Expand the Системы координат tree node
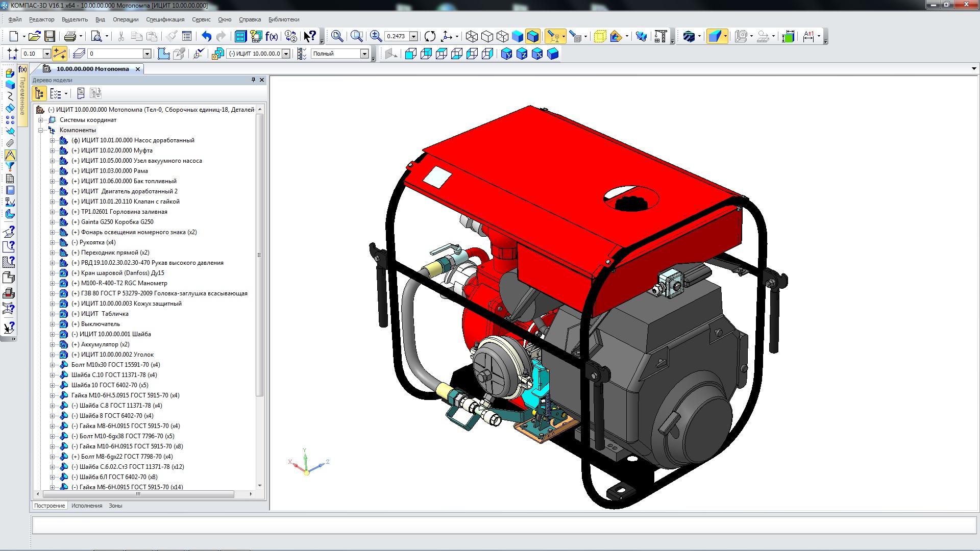Image resolution: width=980 pixels, height=551 pixels. 41,120
